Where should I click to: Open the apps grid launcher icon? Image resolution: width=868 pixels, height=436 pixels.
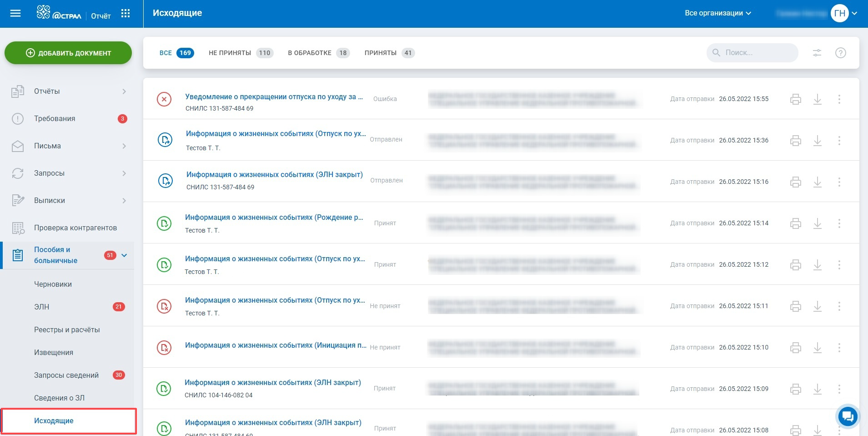[x=125, y=14]
